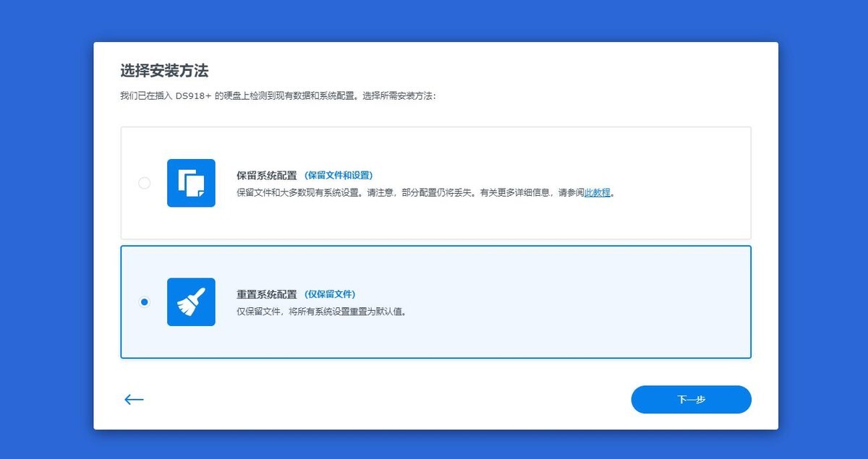Open the 此教程 tutorial link

597,193
